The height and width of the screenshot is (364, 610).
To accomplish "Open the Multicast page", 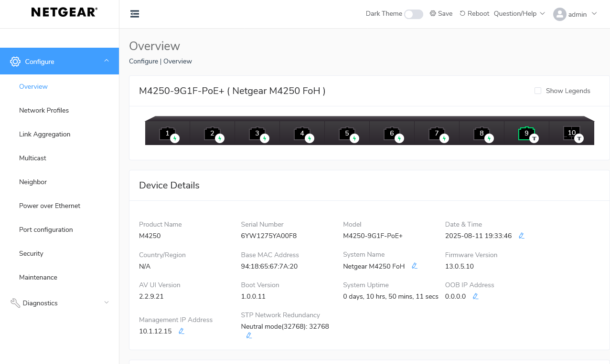I will click(x=32, y=158).
